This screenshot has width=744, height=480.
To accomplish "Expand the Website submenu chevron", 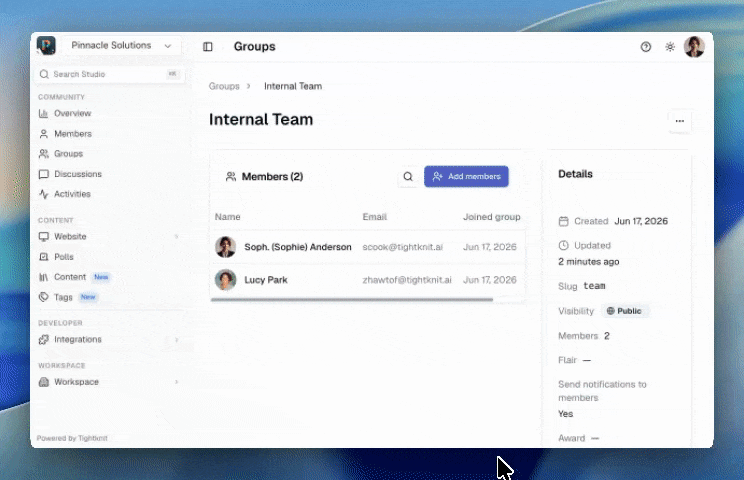I will click(177, 236).
